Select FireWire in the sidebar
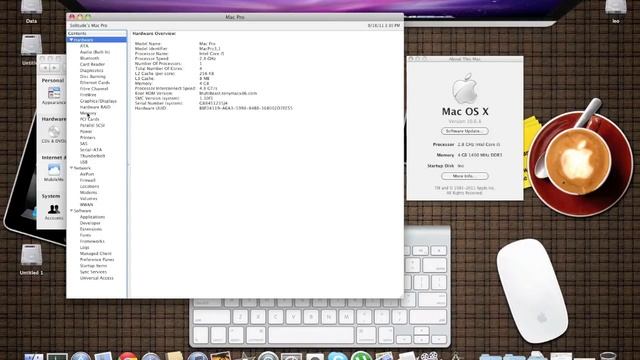 (x=88, y=95)
